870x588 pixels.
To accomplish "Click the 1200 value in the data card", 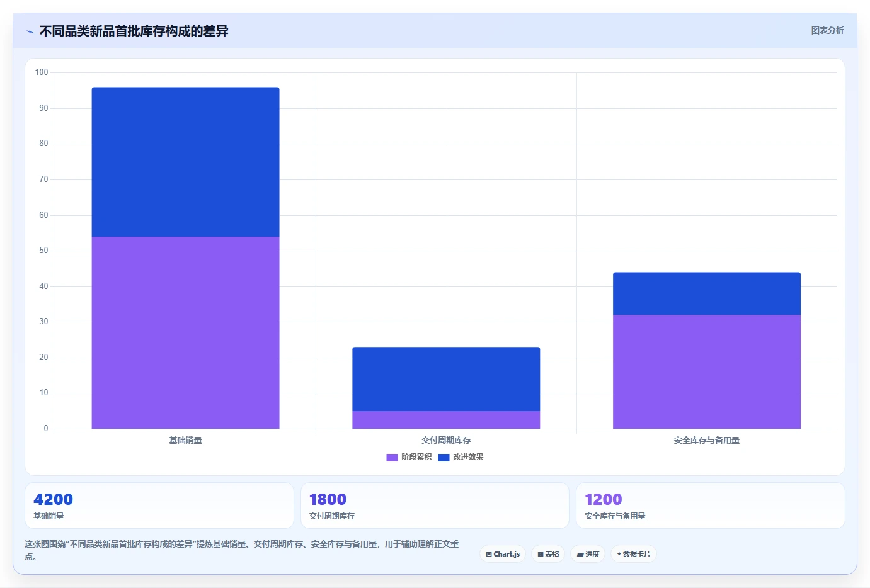I will tap(603, 499).
